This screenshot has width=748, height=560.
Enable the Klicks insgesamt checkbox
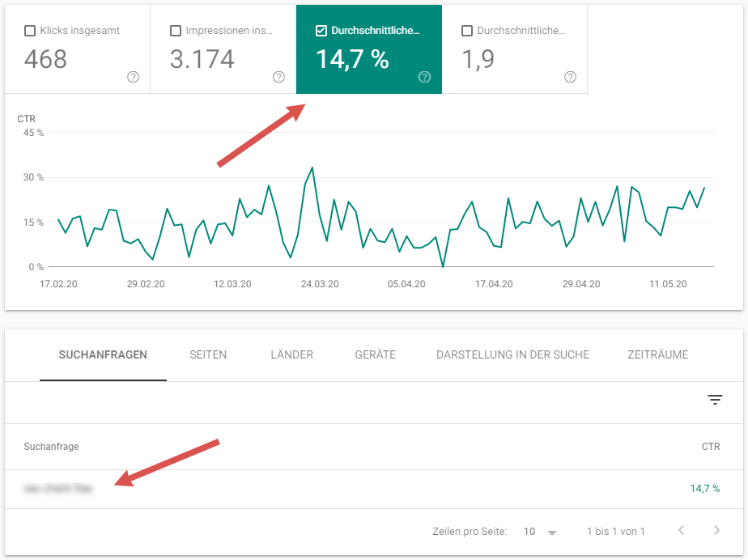pyautogui.click(x=30, y=31)
